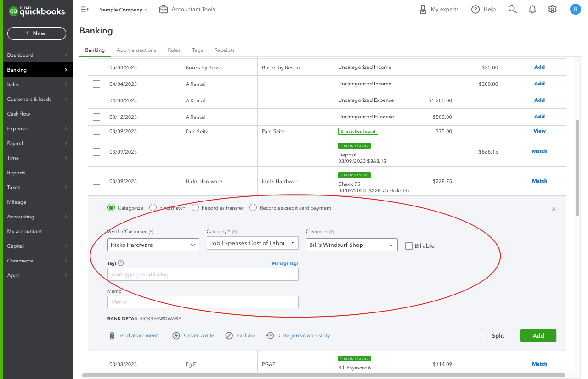Click the + New button
The width and height of the screenshot is (588, 379).
(37, 33)
